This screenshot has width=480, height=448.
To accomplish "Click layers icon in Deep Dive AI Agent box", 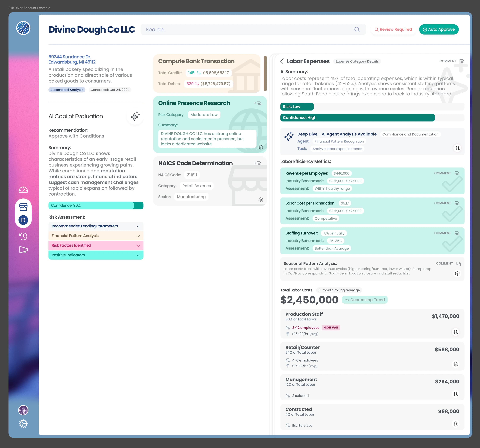I will tap(457, 148).
